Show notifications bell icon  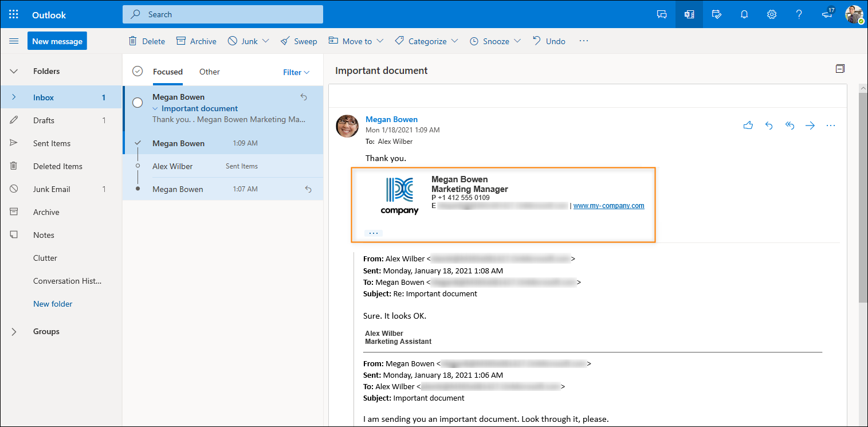point(744,14)
